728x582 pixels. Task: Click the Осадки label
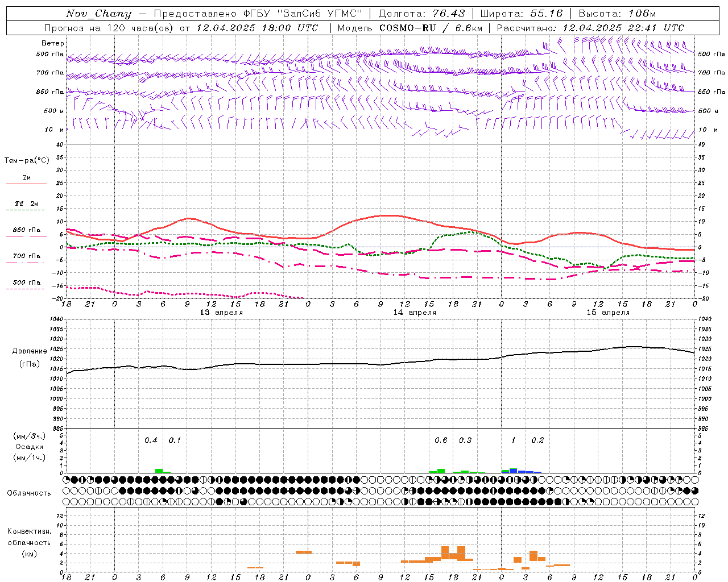tap(30, 447)
